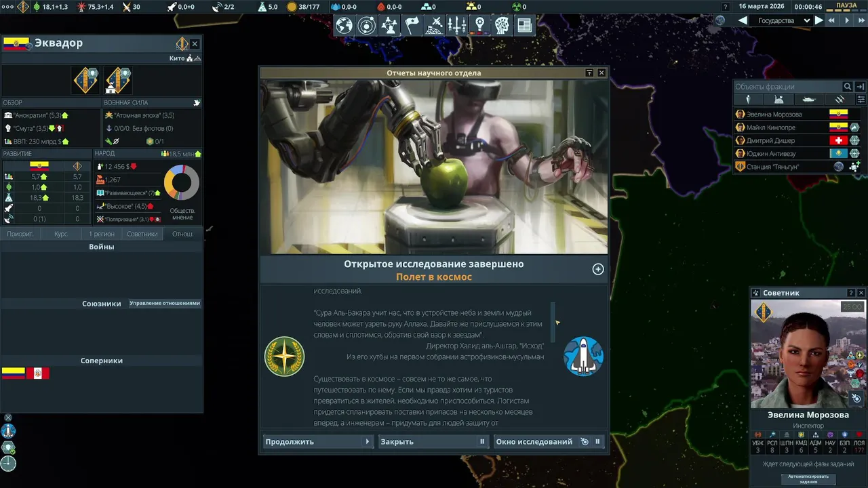The image size is (868, 488).
Task: Click the 'Кито' capital link
Action: (177, 59)
